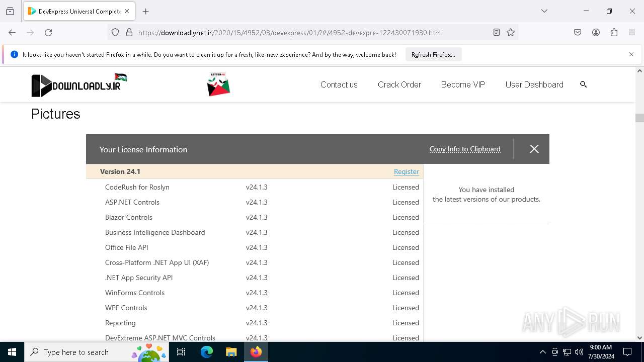Screen dimensions: 644x362
Task: Click the Reporting product entry
Action: (x=120, y=323)
